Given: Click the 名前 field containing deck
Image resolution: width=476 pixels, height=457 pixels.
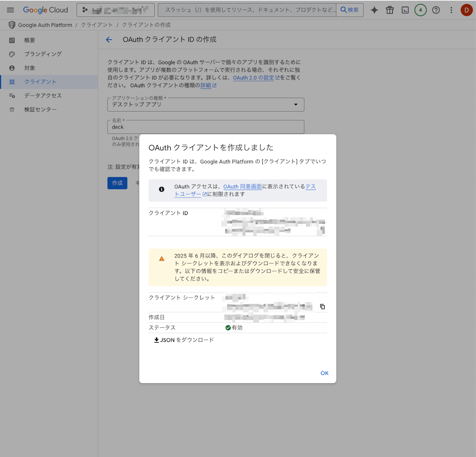Looking at the screenshot, I should click(205, 127).
